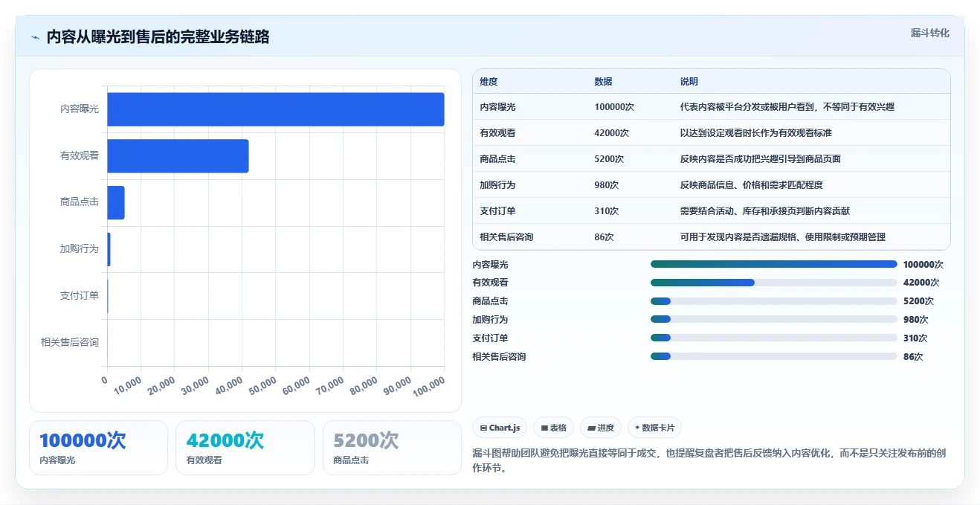Click the 商品点击 cell in the table
Viewport: 980px width, 505px height.
click(x=497, y=159)
